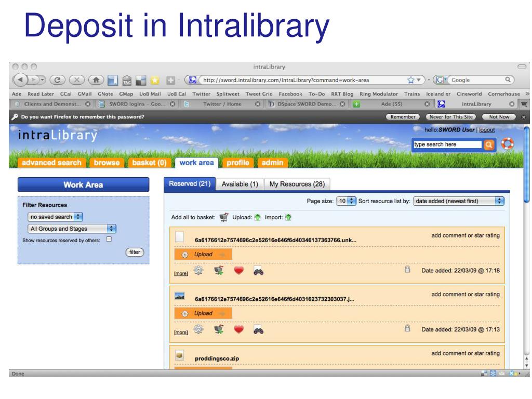Screen dimensions: 532x399
Task: Click the Remember password button
Action: click(403, 117)
